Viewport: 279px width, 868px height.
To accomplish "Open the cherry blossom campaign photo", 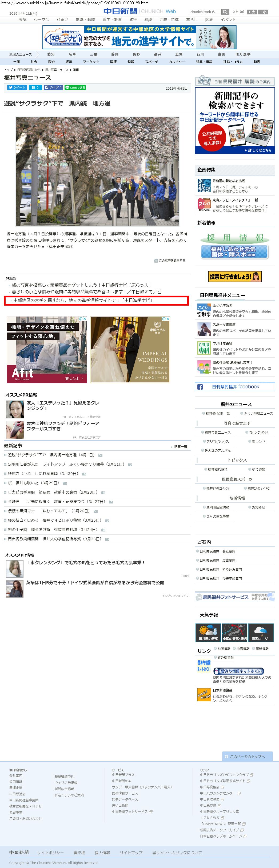I will point(97,171).
